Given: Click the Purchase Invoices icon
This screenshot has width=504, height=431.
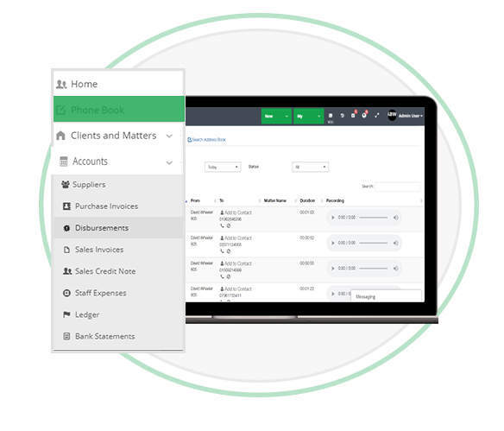Looking at the screenshot, I should pyautogui.click(x=66, y=206).
